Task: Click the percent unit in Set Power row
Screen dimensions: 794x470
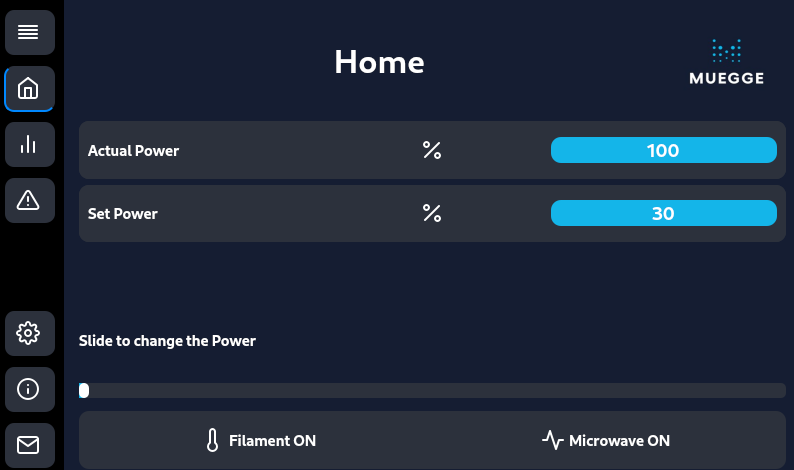Action: [432, 213]
